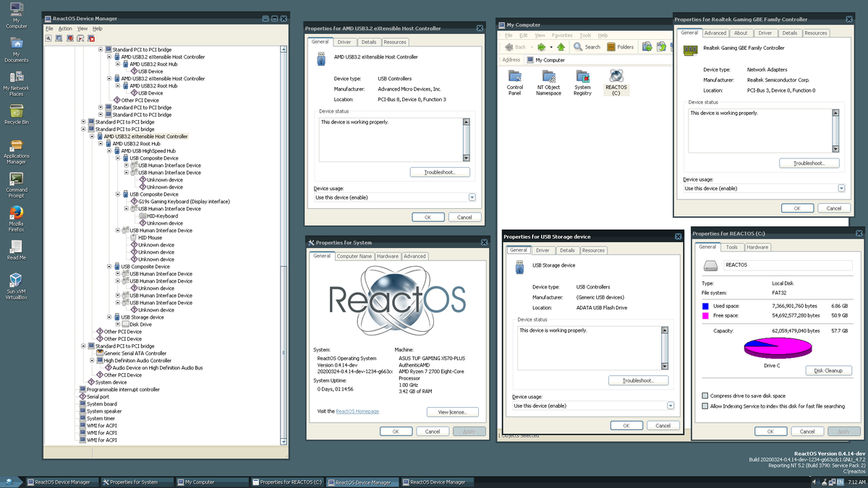Click the Device Manager vertical scrollbar
Image resolution: width=868 pixels, height=488 pixels.
(x=284, y=246)
